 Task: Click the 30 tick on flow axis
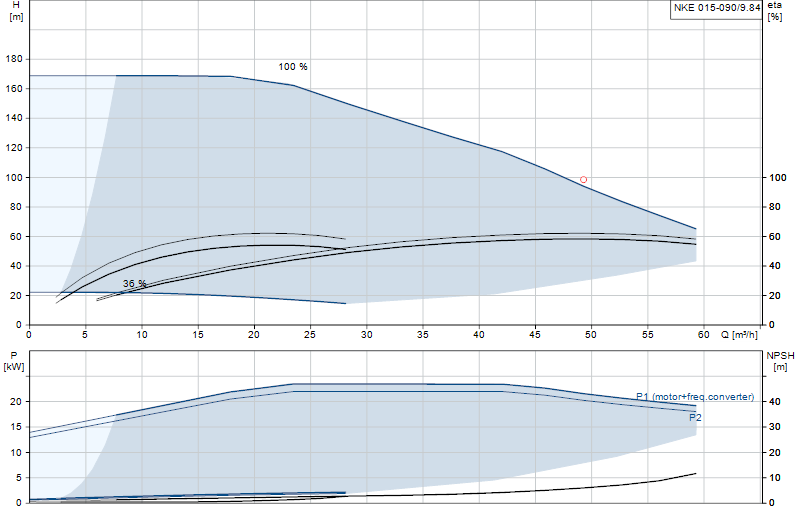[366, 335]
